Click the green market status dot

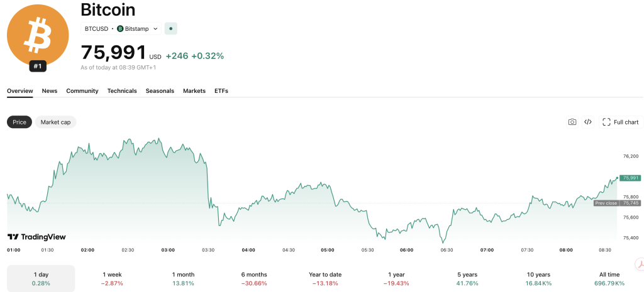pyautogui.click(x=171, y=28)
